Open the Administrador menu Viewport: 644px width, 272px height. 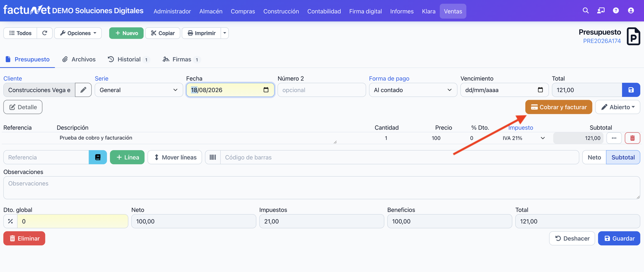pyautogui.click(x=172, y=11)
